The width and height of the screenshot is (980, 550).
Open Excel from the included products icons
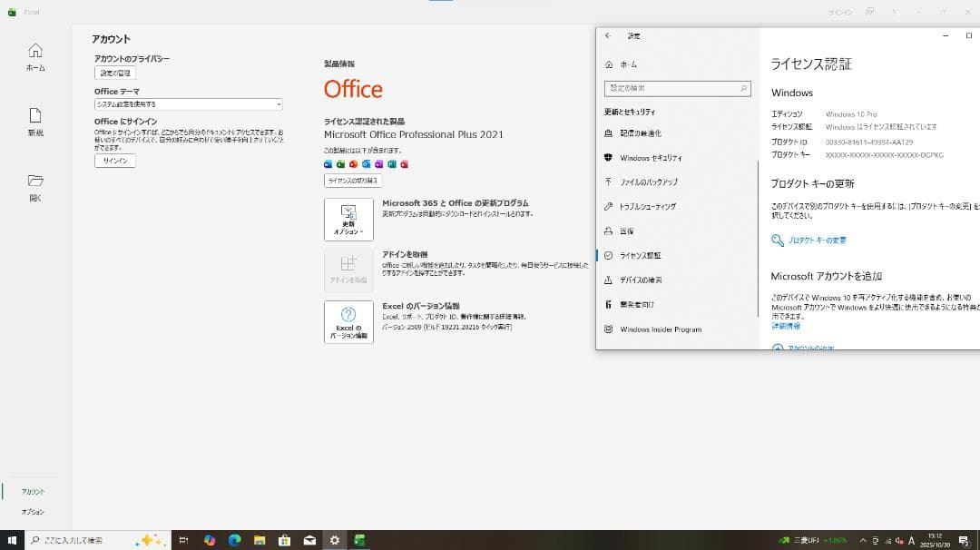click(x=339, y=164)
